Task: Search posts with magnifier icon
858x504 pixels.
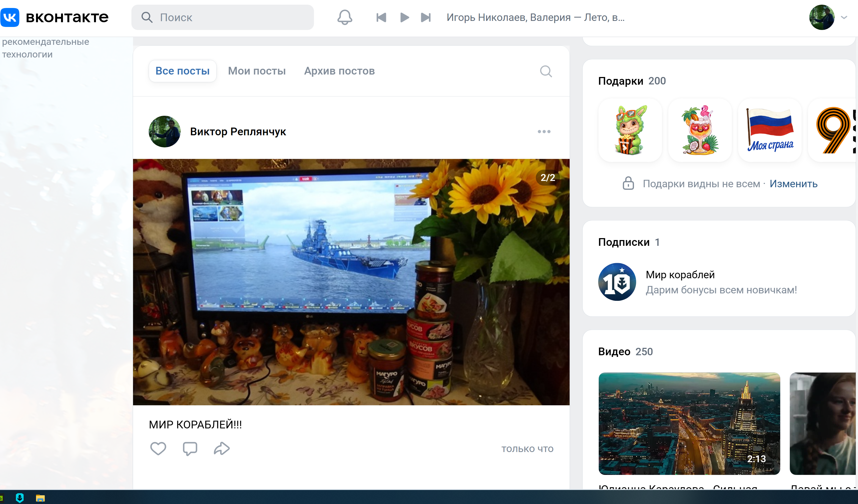Action: coord(546,71)
